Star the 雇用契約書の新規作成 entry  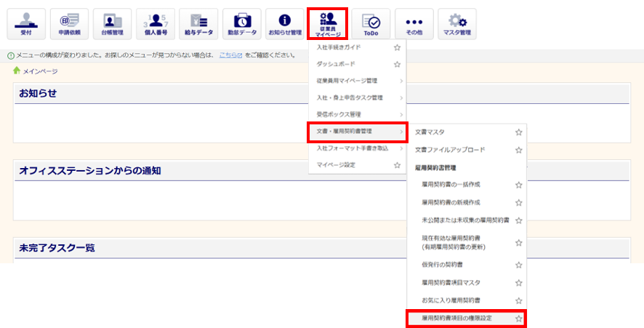coord(519,203)
